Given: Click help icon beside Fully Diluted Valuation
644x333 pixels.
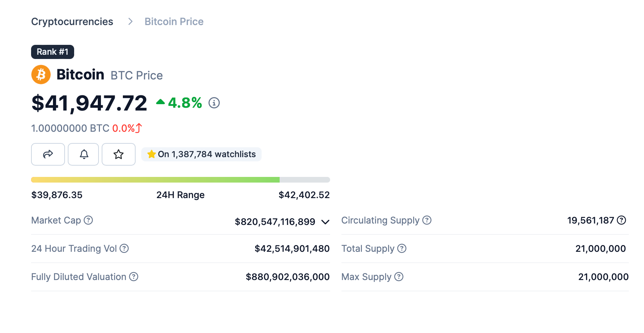Looking at the screenshot, I should pos(133,276).
